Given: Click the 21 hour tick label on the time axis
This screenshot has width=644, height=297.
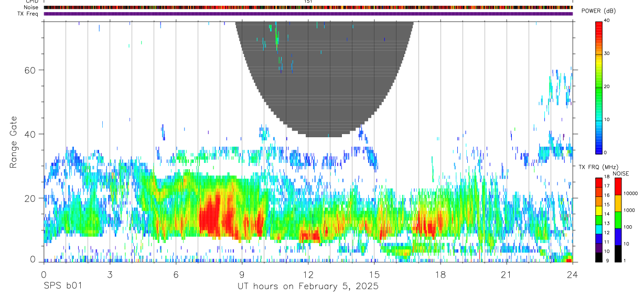Looking at the screenshot, I should (x=507, y=274).
